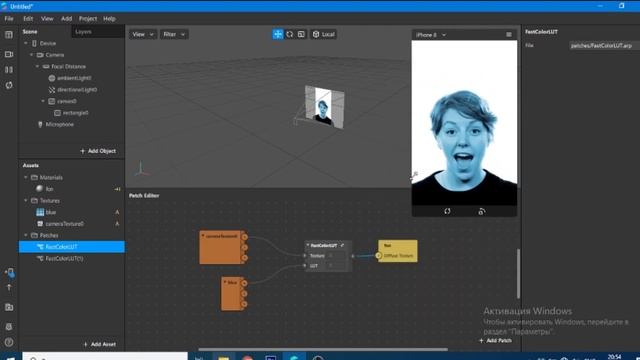
Task: Select the highlighted FastColorLUT patch asset
Action: click(x=71, y=247)
